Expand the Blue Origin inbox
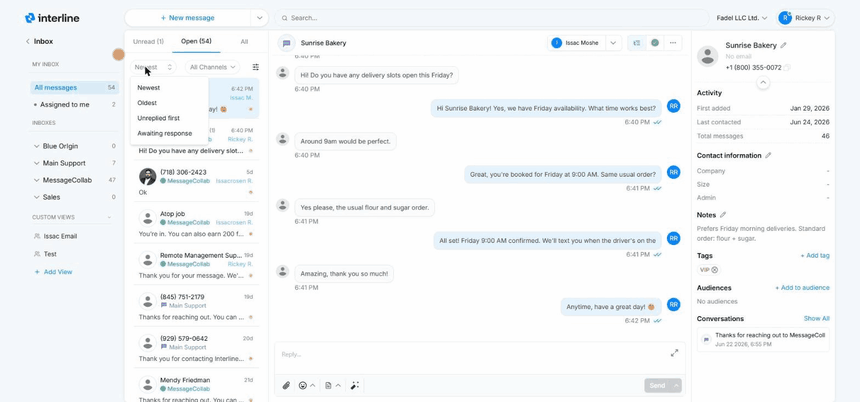The height and width of the screenshot is (402, 860). [37, 146]
